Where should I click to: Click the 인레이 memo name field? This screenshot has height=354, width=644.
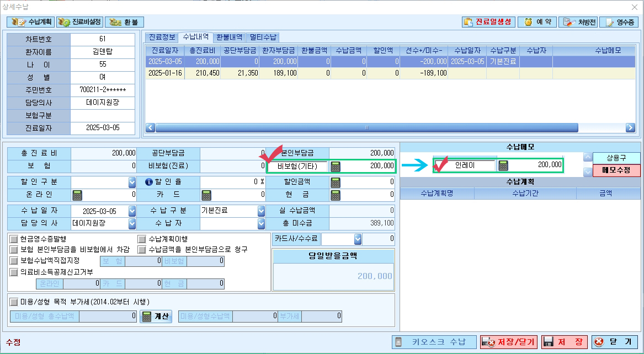[465, 165]
